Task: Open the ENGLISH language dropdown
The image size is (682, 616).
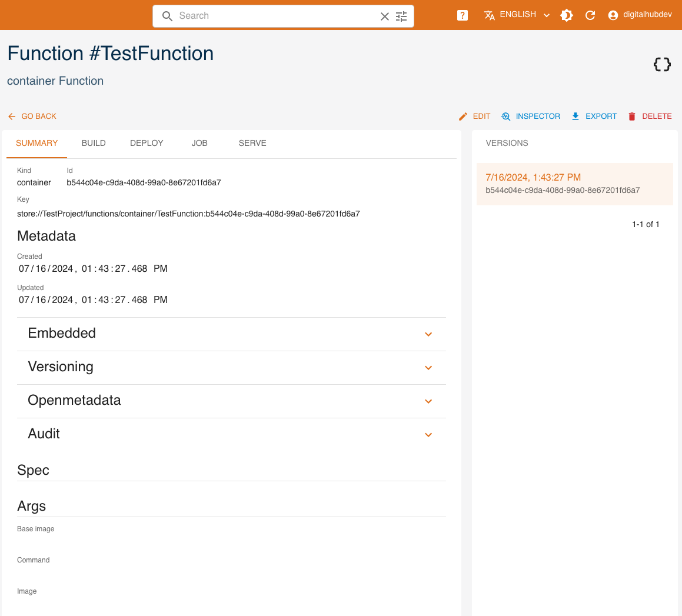Action: pyautogui.click(x=517, y=15)
